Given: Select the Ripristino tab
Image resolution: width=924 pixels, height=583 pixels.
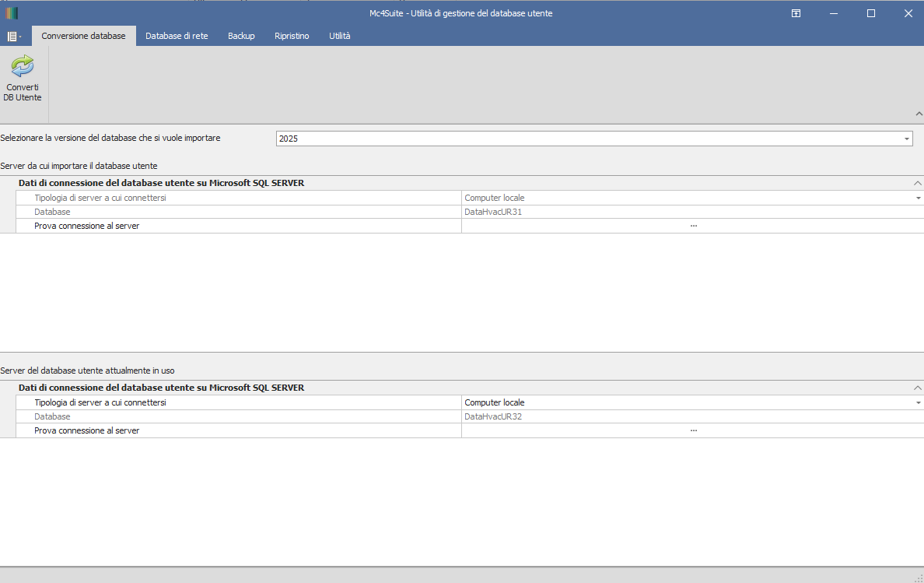Looking at the screenshot, I should (292, 36).
